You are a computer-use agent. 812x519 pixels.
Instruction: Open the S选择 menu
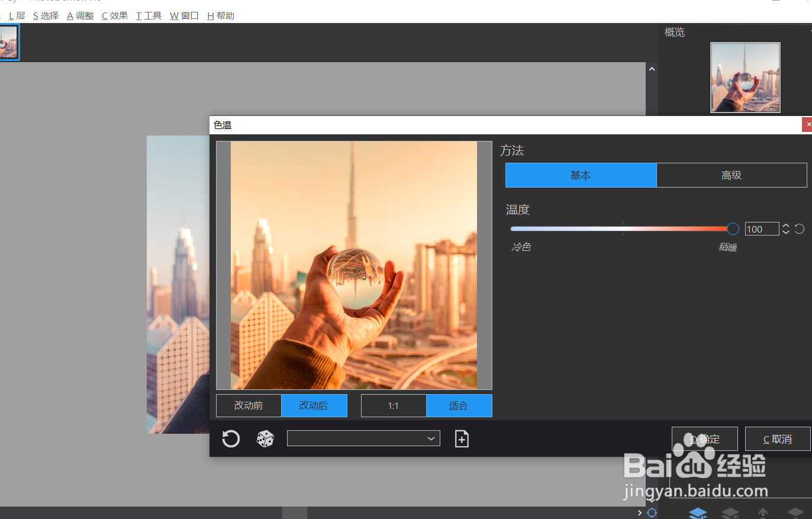[x=46, y=16]
